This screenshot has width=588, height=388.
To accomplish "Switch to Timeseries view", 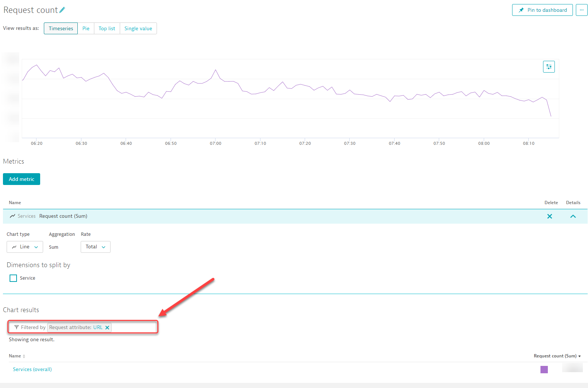I will click(61, 28).
